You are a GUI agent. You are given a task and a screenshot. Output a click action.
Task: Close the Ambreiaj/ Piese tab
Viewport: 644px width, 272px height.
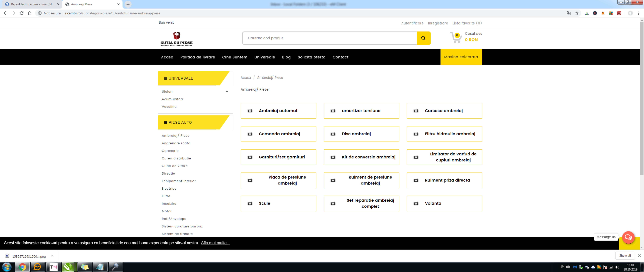[x=118, y=4]
